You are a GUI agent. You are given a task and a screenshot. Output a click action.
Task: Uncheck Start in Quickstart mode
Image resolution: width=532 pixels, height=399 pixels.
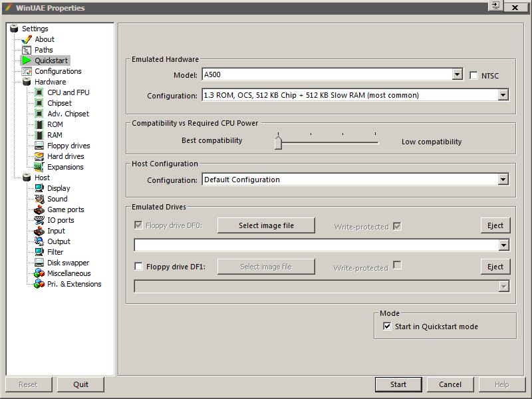click(387, 326)
